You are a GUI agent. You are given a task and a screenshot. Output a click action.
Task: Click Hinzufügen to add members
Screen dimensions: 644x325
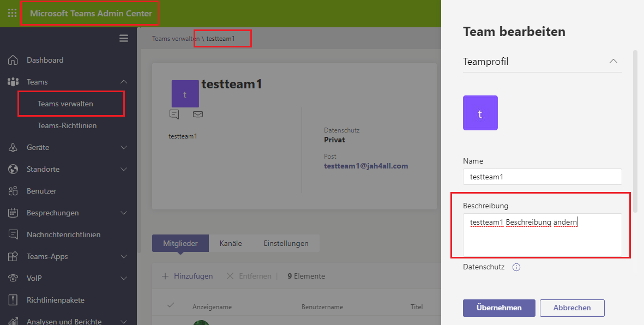click(193, 276)
